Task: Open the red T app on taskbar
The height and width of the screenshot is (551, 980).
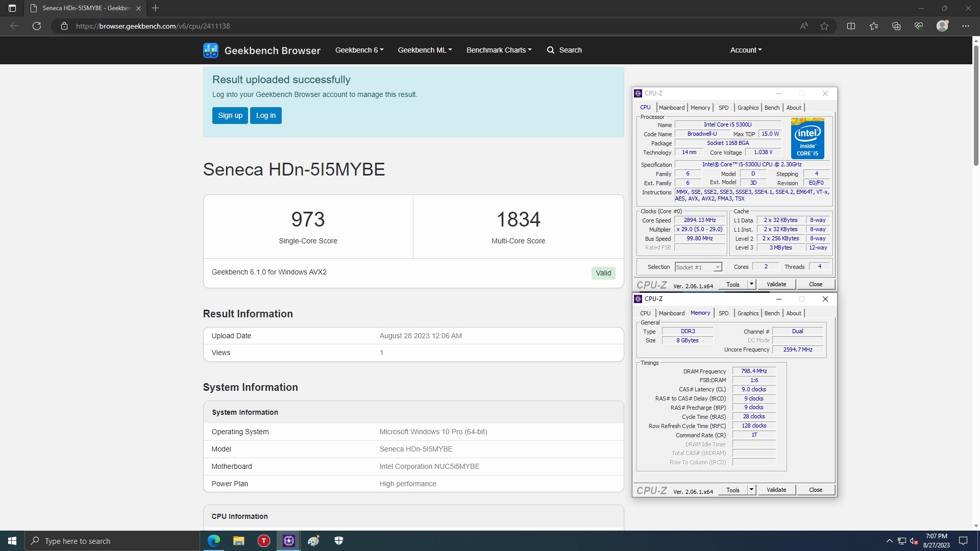Action: coord(264,541)
